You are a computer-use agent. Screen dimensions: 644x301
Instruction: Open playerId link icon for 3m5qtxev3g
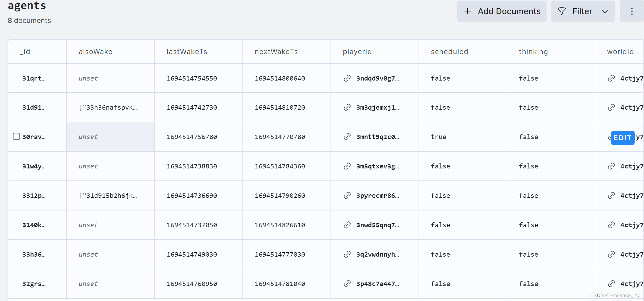(347, 166)
